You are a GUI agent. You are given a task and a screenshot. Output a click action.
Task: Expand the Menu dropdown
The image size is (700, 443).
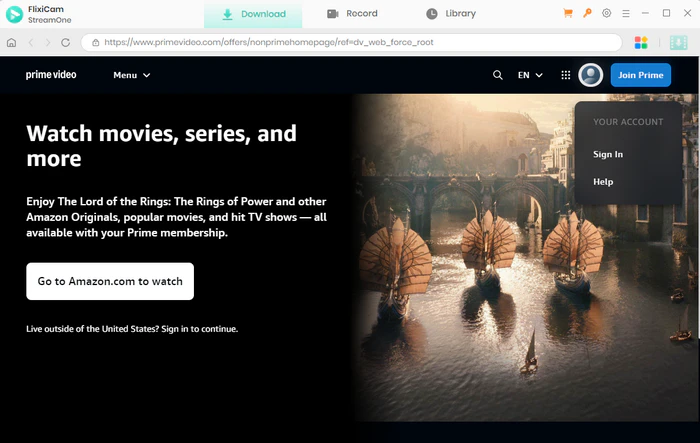[131, 75]
